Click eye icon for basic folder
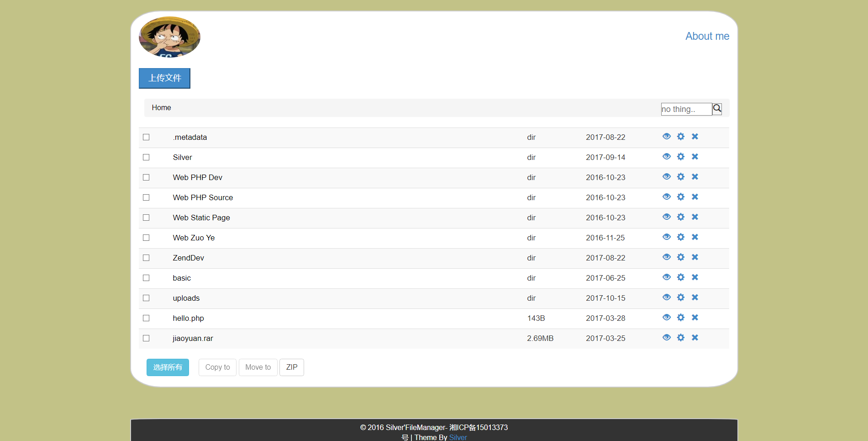 coord(667,277)
